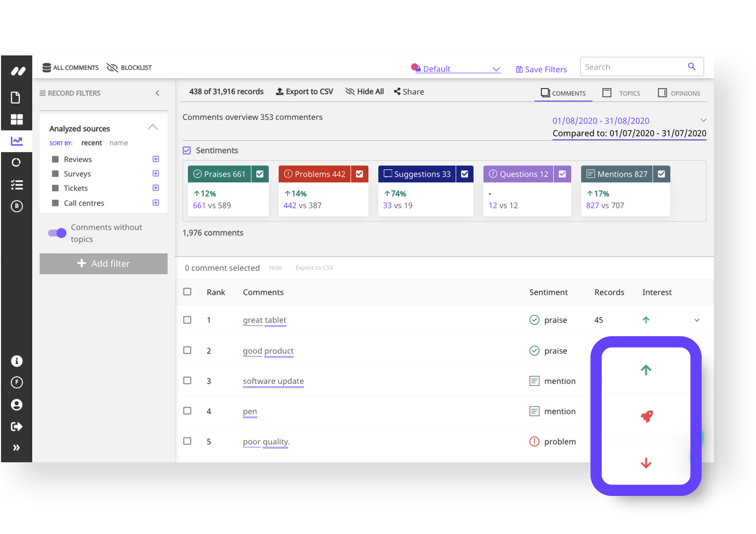Image resolution: width=756 pixels, height=534 pixels.
Task: Select the checkbox next to 'great tablet'
Action: click(x=187, y=320)
